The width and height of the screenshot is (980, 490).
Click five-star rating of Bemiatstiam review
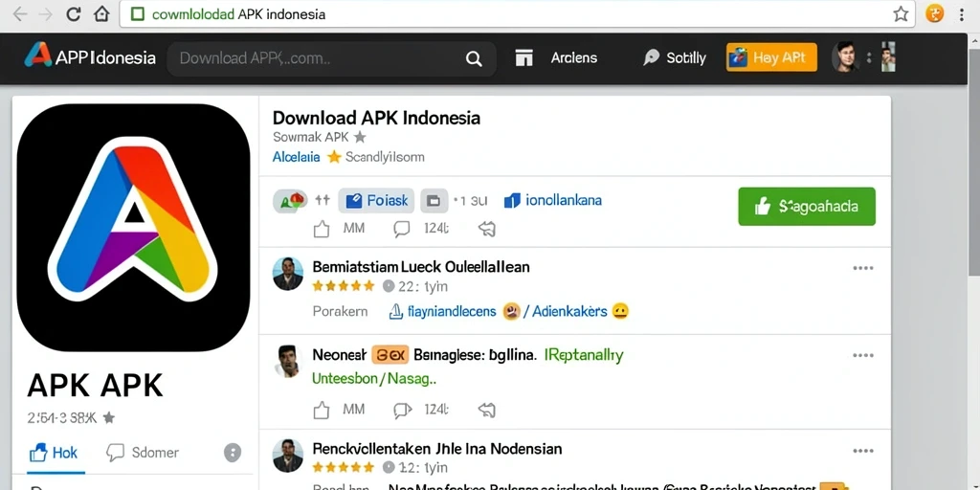[344, 286]
